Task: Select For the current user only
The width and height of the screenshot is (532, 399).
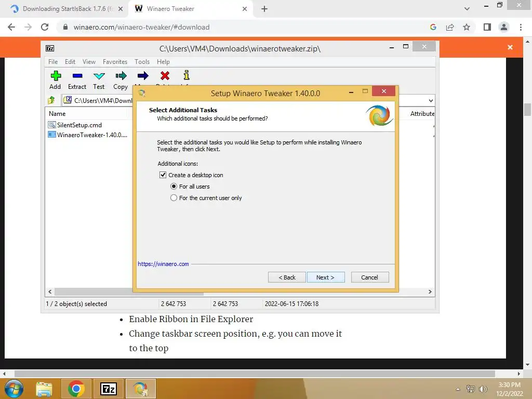Action: click(x=174, y=198)
